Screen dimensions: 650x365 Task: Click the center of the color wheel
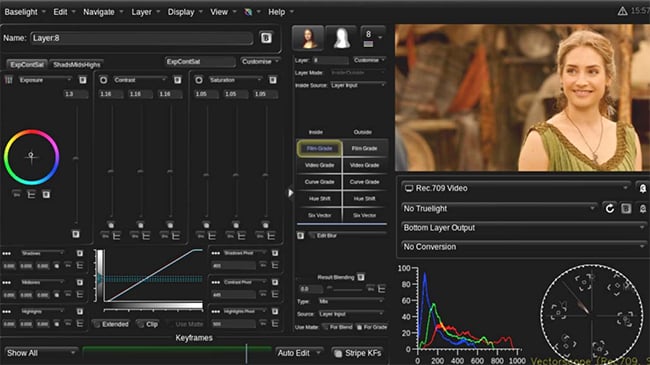[x=31, y=157]
